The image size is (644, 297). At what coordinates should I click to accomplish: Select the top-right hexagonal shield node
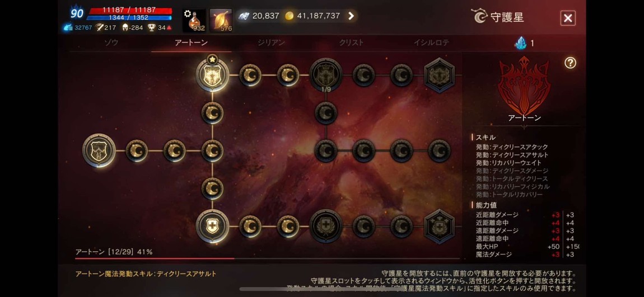[x=439, y=75]
